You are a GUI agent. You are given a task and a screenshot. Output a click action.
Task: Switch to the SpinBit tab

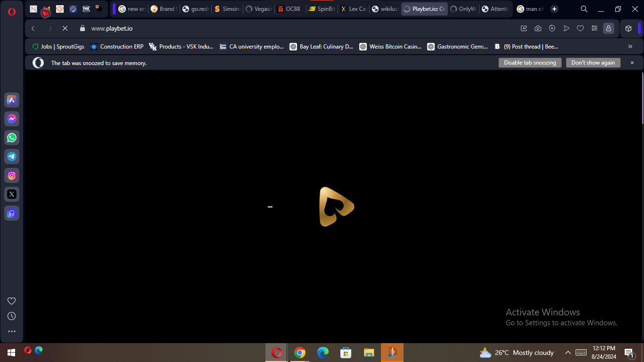[x=322, y=9]
